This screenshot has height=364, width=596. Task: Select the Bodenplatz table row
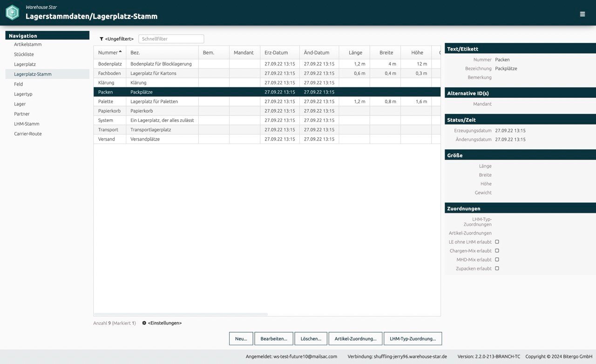click(x=267, y=64)
